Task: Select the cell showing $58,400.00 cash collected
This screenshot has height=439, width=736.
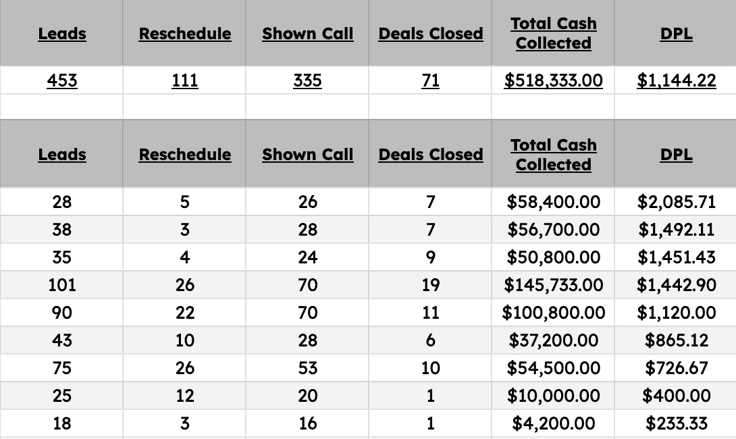Action: pyautogui.click(x=553, y=202)
